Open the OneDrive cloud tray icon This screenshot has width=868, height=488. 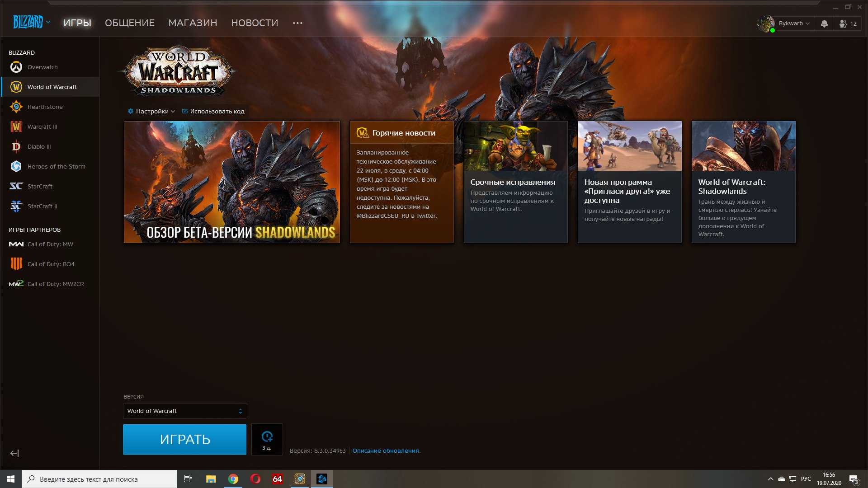(782, 479)
